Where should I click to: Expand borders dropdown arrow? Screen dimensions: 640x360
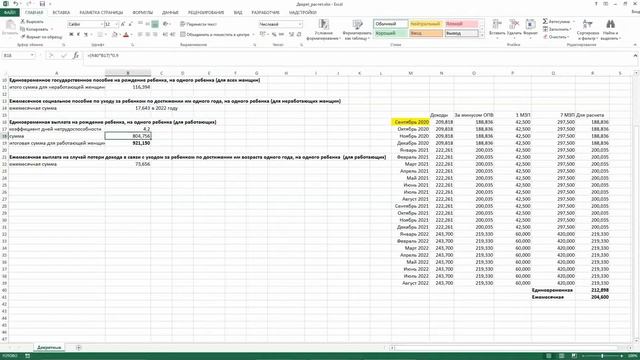(105, 35)
